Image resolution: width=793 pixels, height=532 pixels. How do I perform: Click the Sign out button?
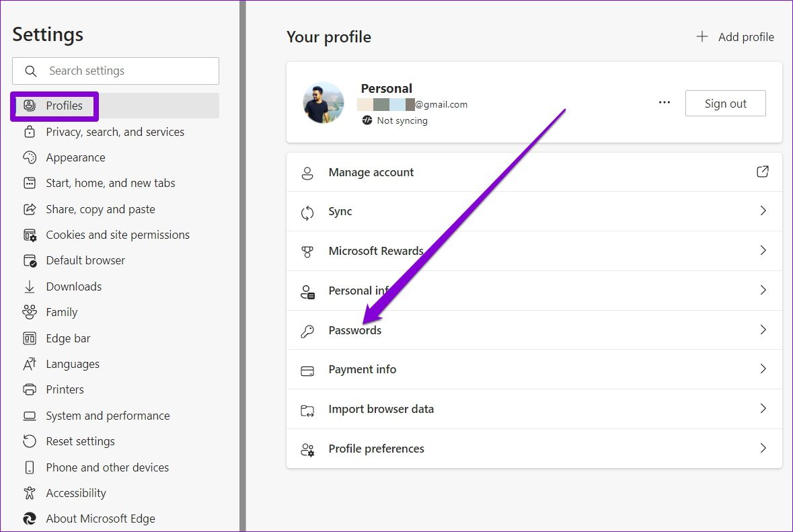(x=725, y=103)
